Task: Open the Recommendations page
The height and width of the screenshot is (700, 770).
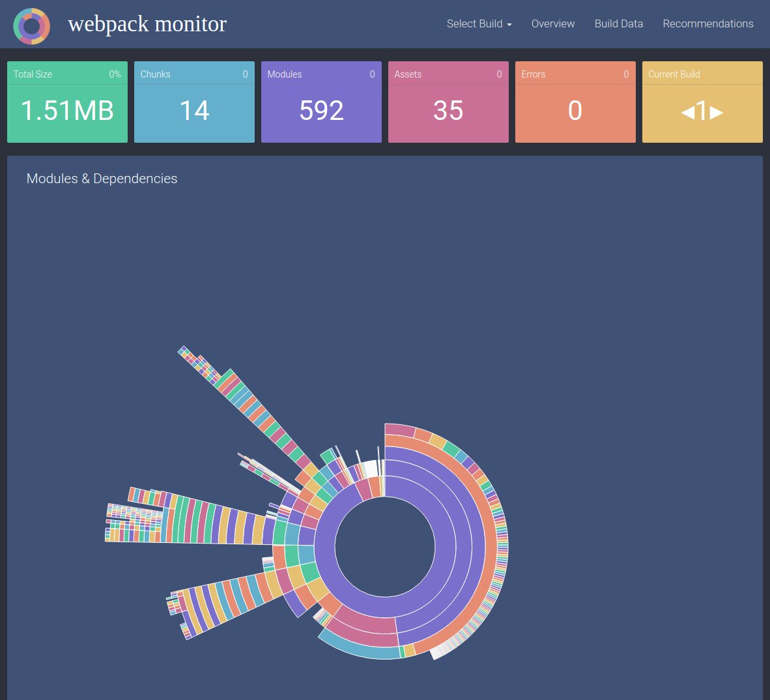Action: (x=707, y=23)
